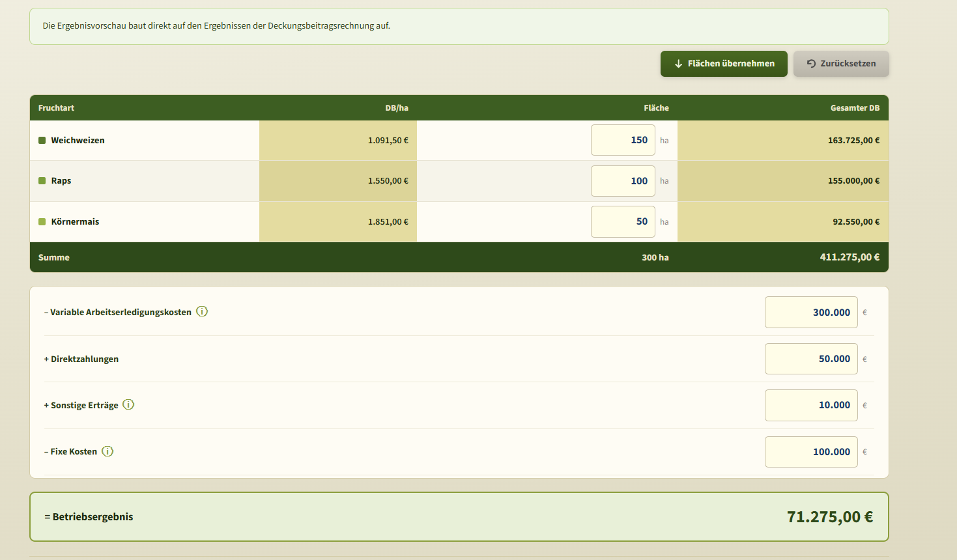Edit Raps area field showing 100
The height and width of the screenshot is (560, 957).
[623, 181]
